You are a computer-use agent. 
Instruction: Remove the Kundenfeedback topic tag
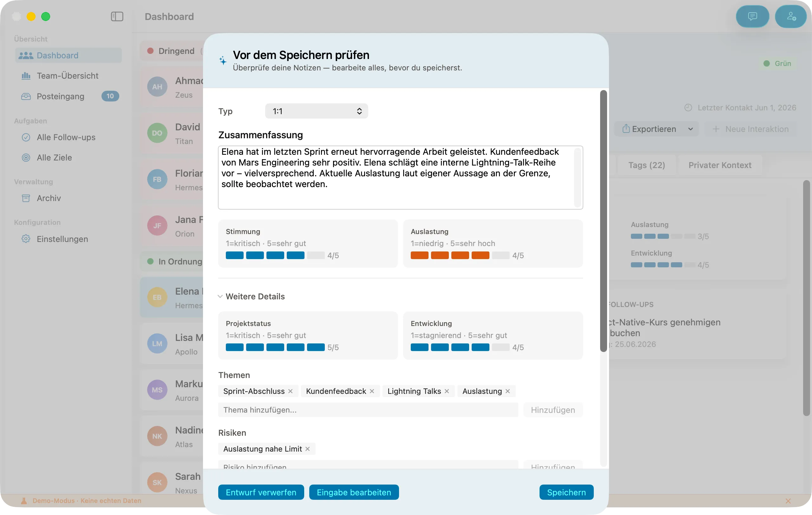click(x=372, y=391)
